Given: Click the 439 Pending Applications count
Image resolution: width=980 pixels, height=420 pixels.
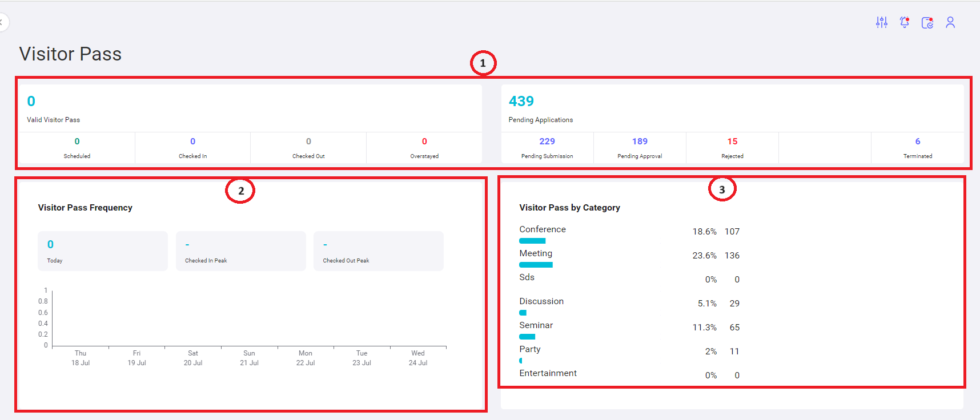Looking at the screenshot, I should coord(521,101).
